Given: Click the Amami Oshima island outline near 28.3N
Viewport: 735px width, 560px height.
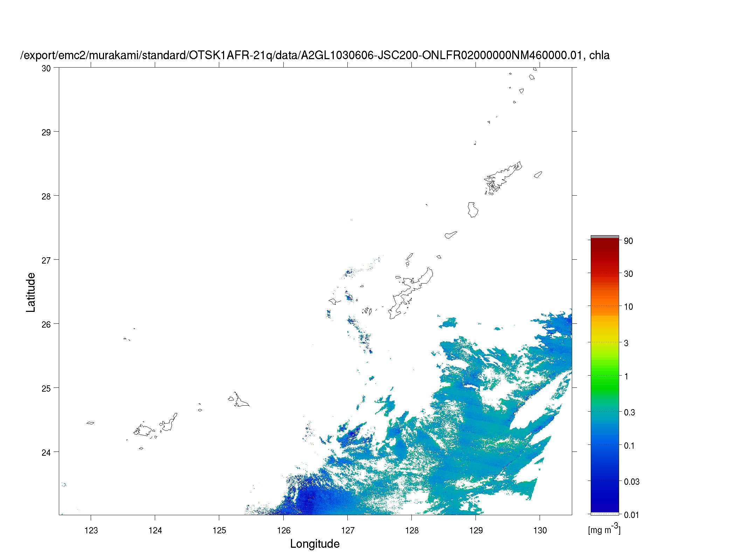Looking at the screenshot, I should coord(503,178).
